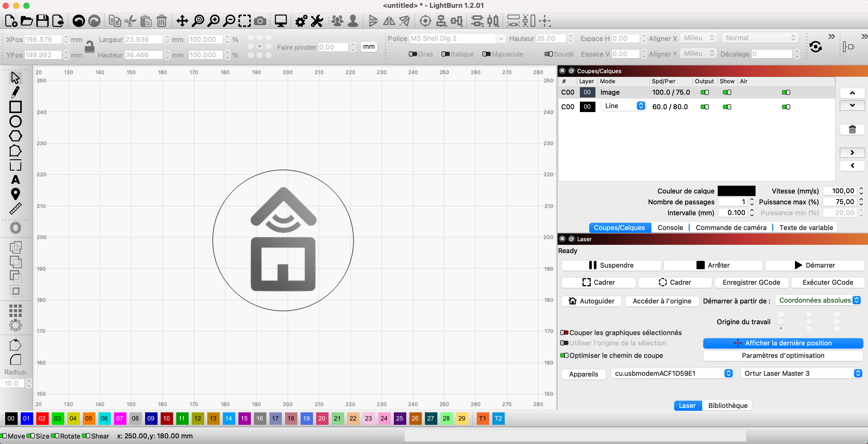Switch to the Bibliothèque tab
The height and width of the screenshot is (444, 868).
pyautogui.click(x=728, y=405)
